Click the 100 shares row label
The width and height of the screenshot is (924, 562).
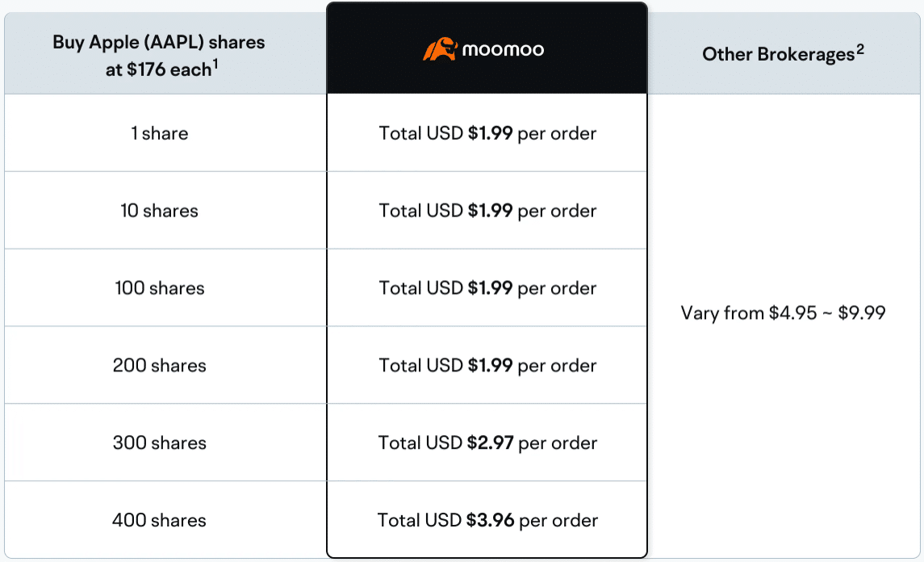[160, 288]
